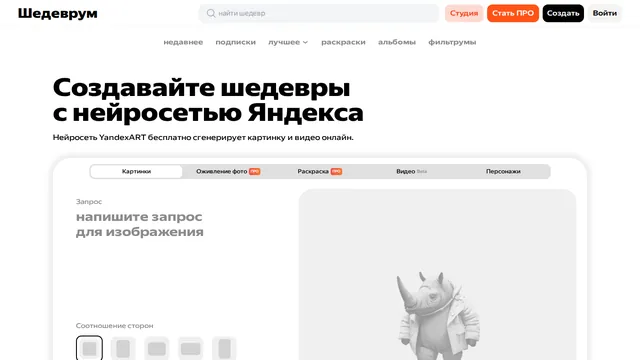640x360 pixels.
Task: Click the prompt field 'напишите запрос для изображения'
Action: 140,224
